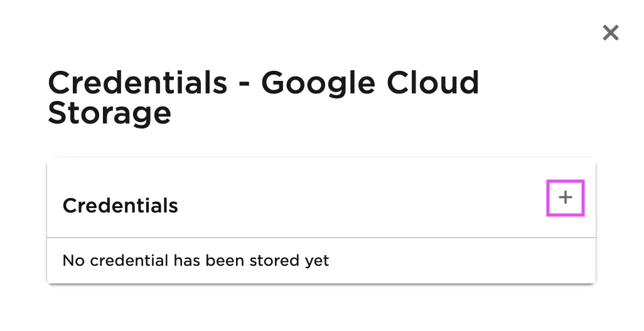Close the Google Cloud Storage credentials dialog
The image size is (644, 331).
610,33
